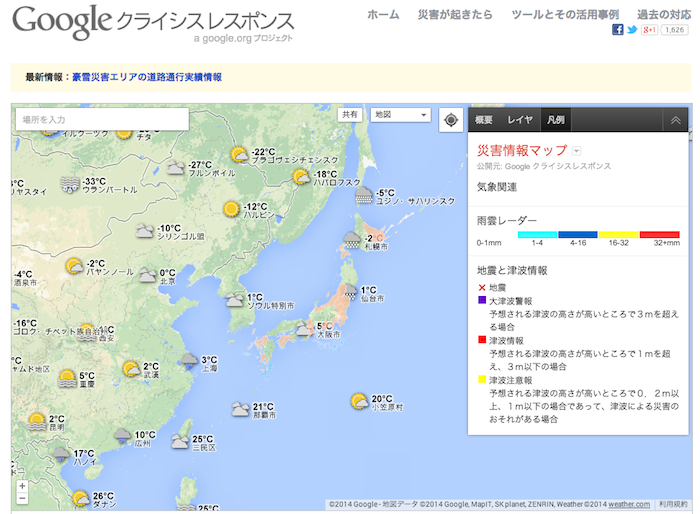Click the Facebook share icon
Viewport: 700px width, 514px height.
pos(617,30)
